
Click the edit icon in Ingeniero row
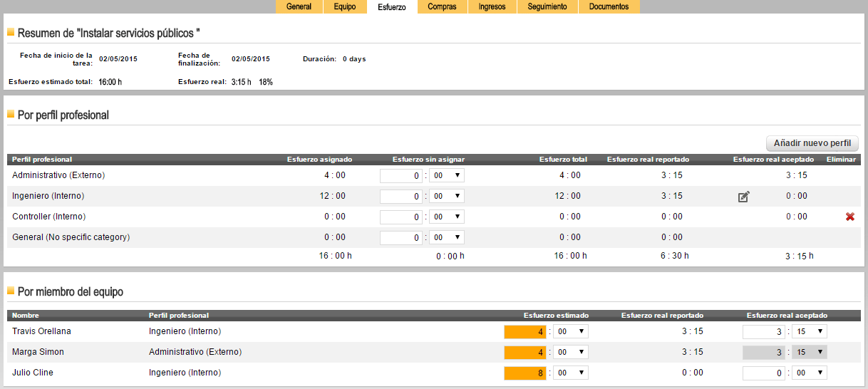pos(743,197)
